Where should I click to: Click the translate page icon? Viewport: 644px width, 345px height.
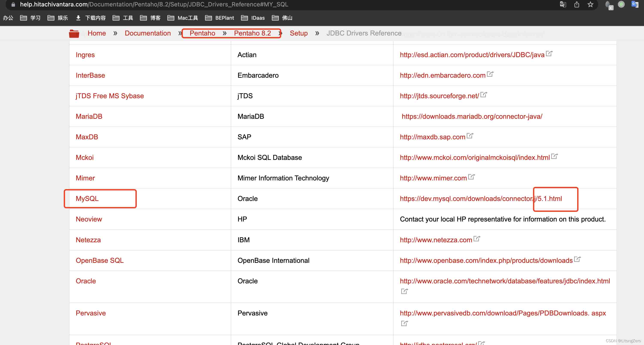click(x=563, y=4)
